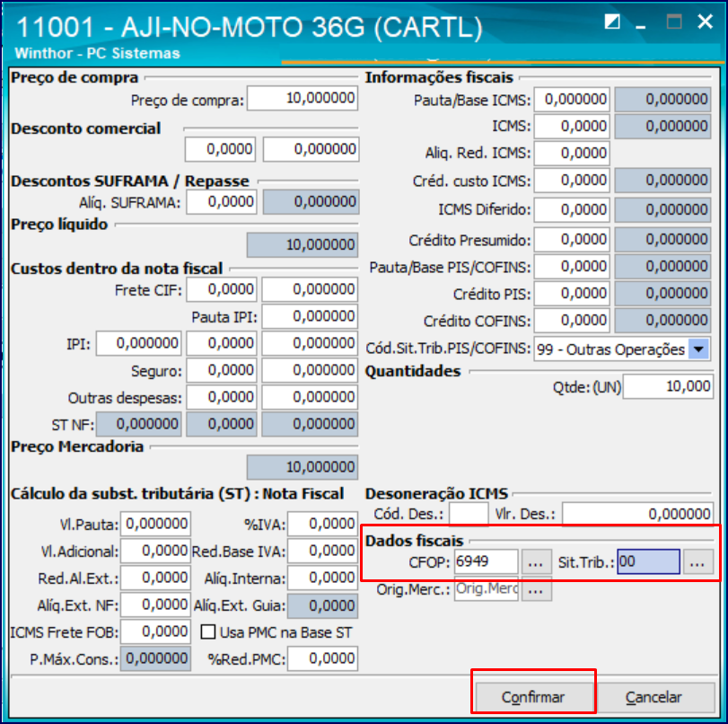Click the Red.Al.Ext. field
The width and height of the screenshot is (728, 724).
coord(155,578)
